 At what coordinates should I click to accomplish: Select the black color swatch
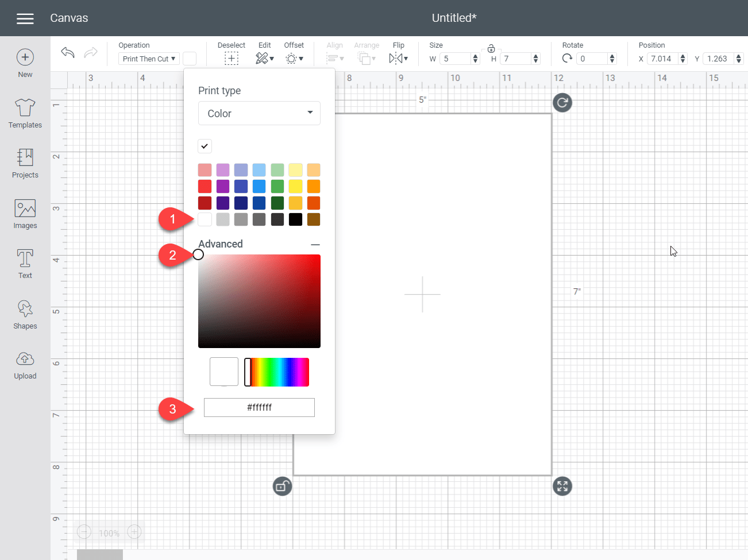coord(296,219)
